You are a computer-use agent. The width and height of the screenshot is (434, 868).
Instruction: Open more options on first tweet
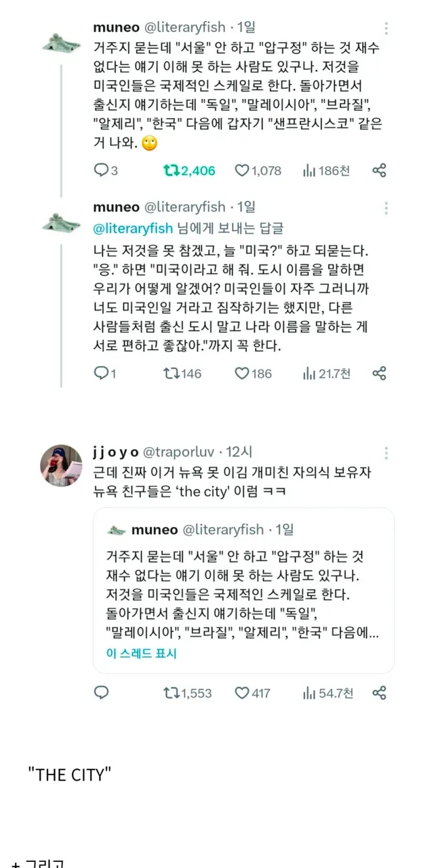pos(387,28)
